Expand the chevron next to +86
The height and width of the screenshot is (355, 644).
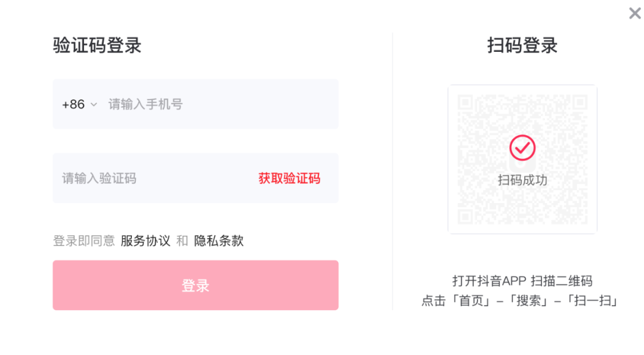tap(94, 104)
